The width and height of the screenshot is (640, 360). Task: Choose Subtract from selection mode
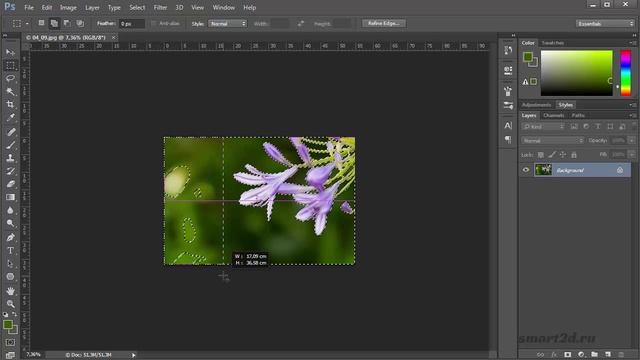click(x=67, y=23)
